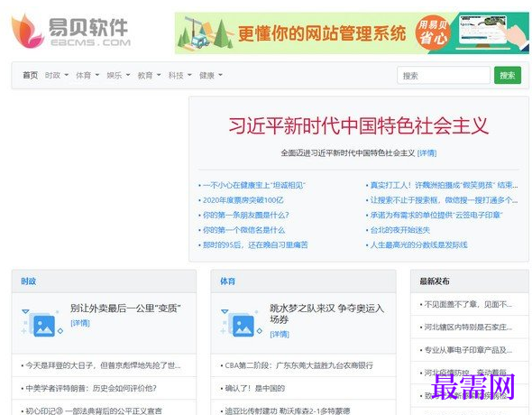Screen dimensions: 532x415
Task: Open article 你的第一条朋友圈是什么
Action: tap(245, 215)
